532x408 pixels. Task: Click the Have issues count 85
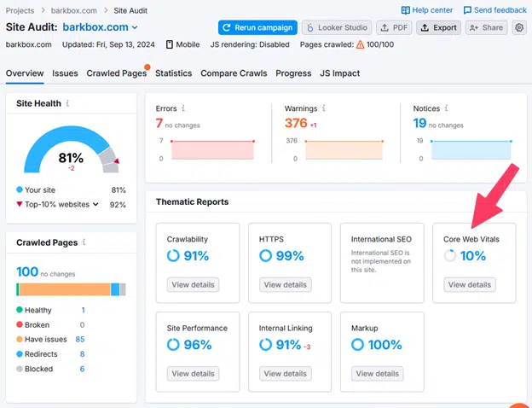click(x=80, y=339)
